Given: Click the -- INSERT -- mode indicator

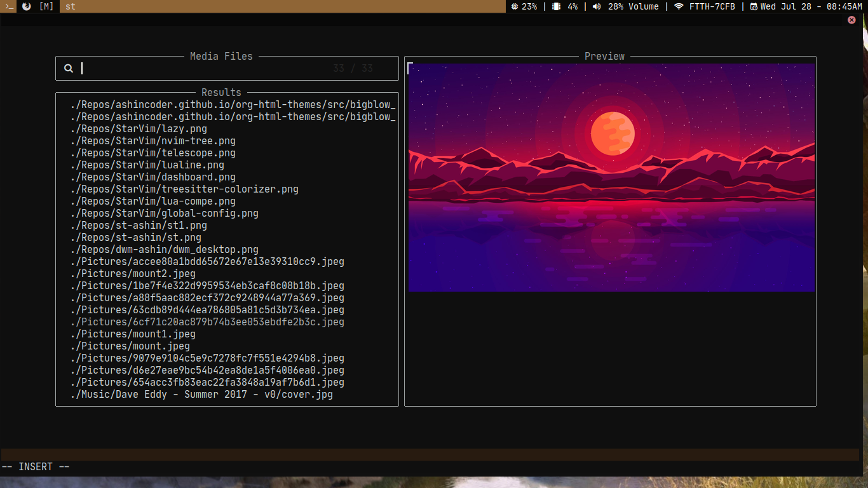Looking at the screenshot, I should [x=36, y=466].
